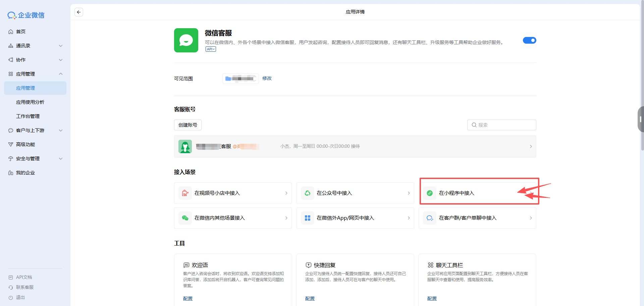
Task: Click the 在公众号中接入 label
Action: tap(334, 193)
